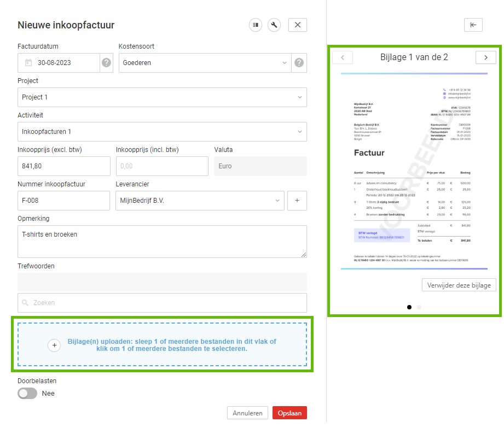Select the first attachment pagination dot

click(x=409, y=307)
